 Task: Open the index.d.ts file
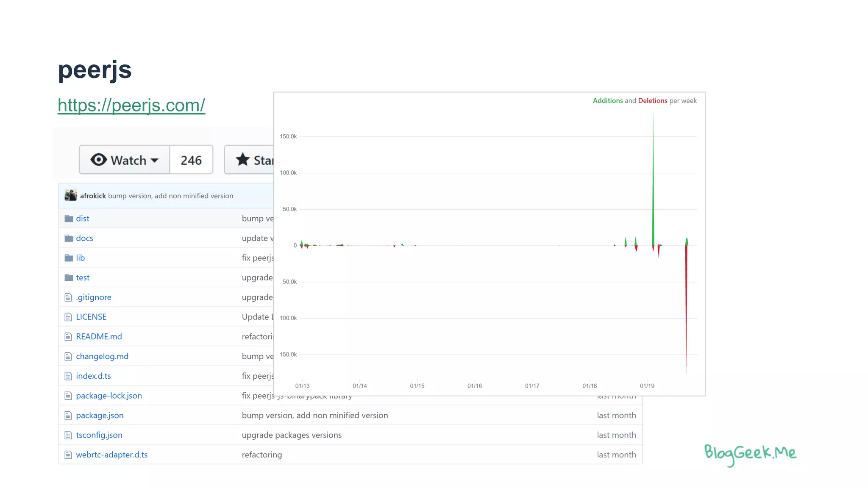[93, 376]
